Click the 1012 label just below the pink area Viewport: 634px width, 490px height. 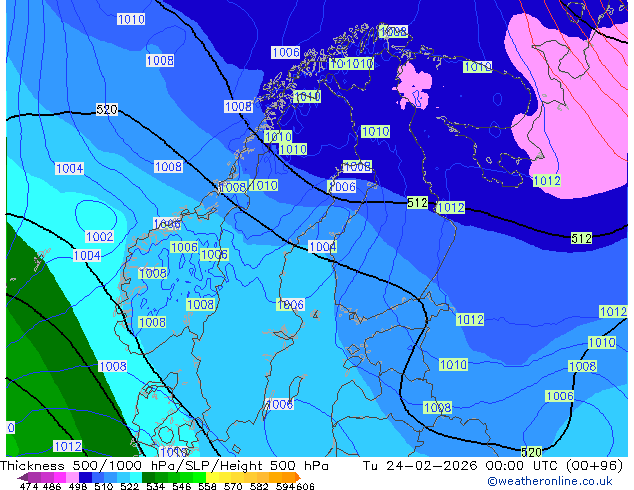click(547, 181)
